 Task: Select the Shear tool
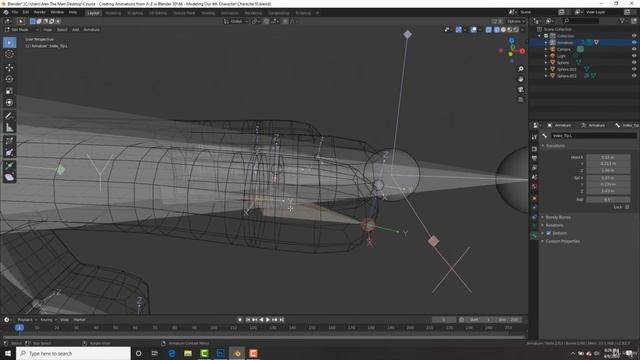9,178
